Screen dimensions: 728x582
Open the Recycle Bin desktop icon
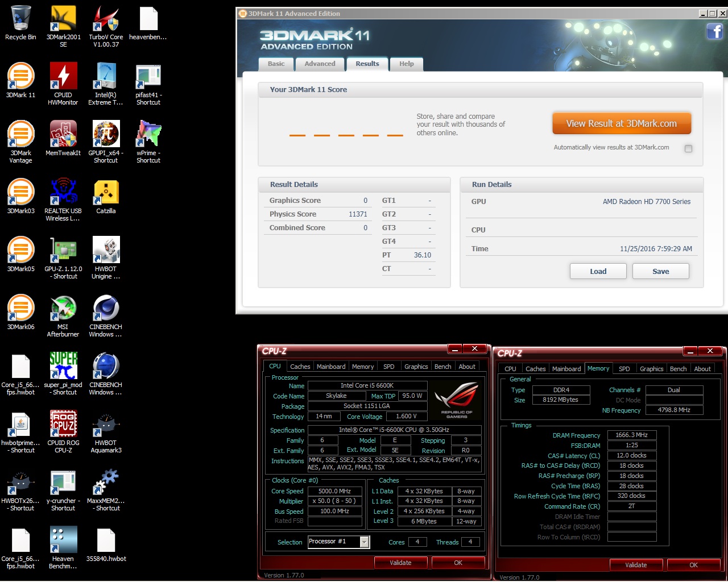click(x=20, y=18)
